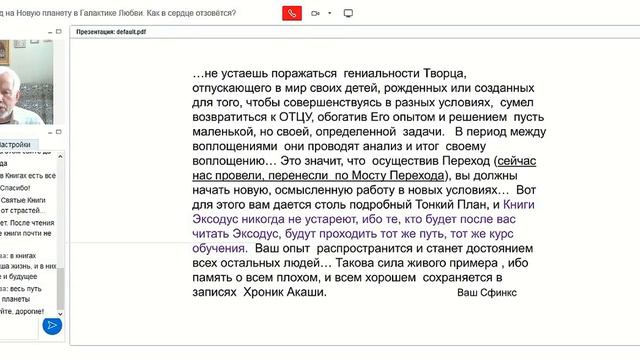Minimize the video panel
The height and width of the screenshot is (360, 640).
50,32
